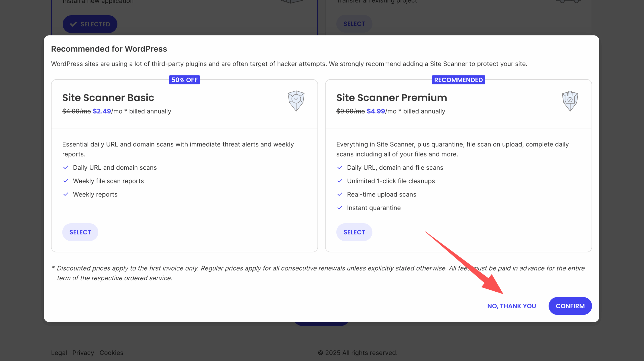644x361 pixels.
Task: Click checkmark beside Daily URL and domain scans
Action: (66, 168)
